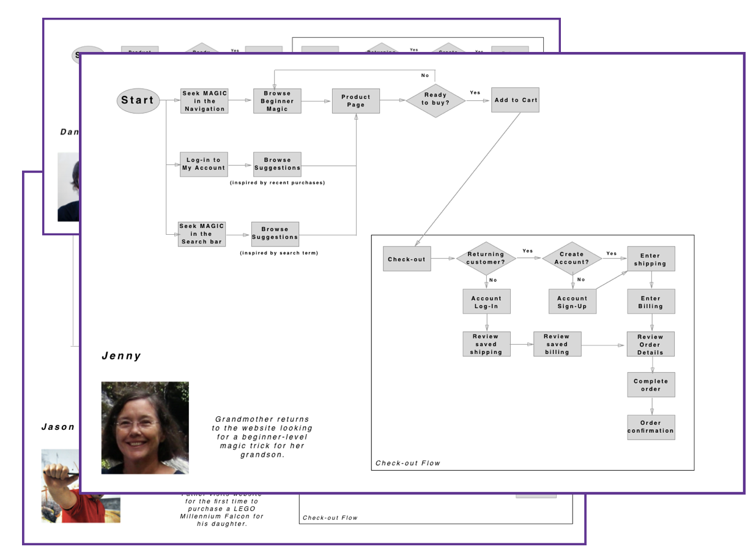This screenshot has width=756, height=560.
Task: Select the Enter shipping box
Action: click(x=651, y=259)
